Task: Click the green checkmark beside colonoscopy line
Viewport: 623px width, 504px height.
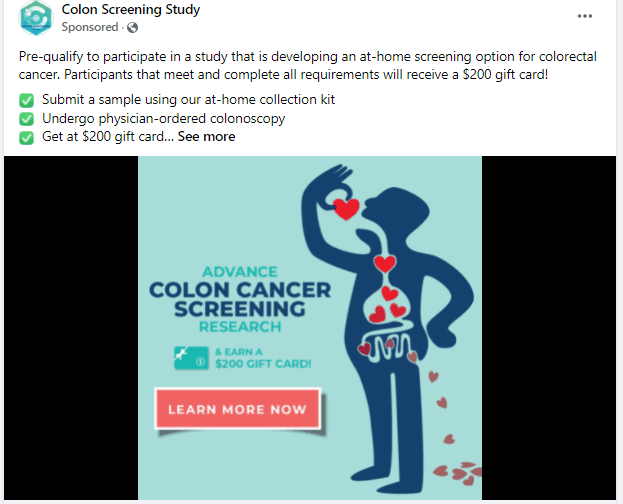Action: coord(26,119)
